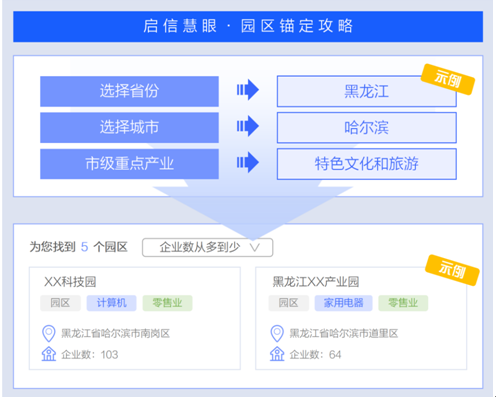Select the 特色文化和旅游 industry box

[367, 164]
